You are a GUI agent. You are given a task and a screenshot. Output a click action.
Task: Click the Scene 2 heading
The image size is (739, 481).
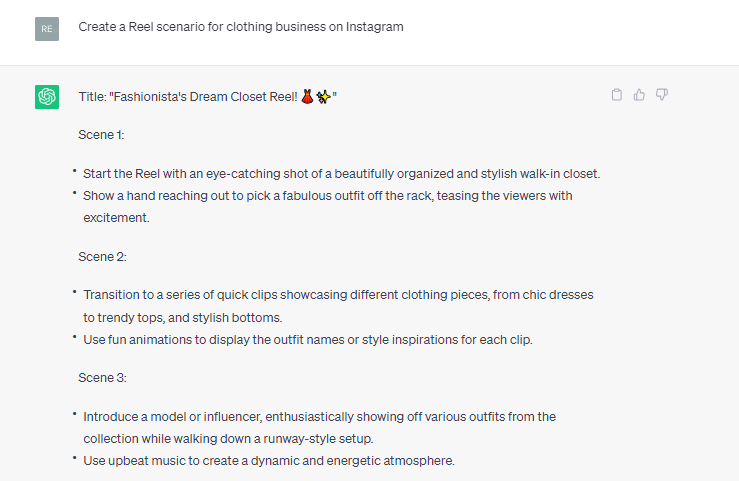click(x=102, y=257)
